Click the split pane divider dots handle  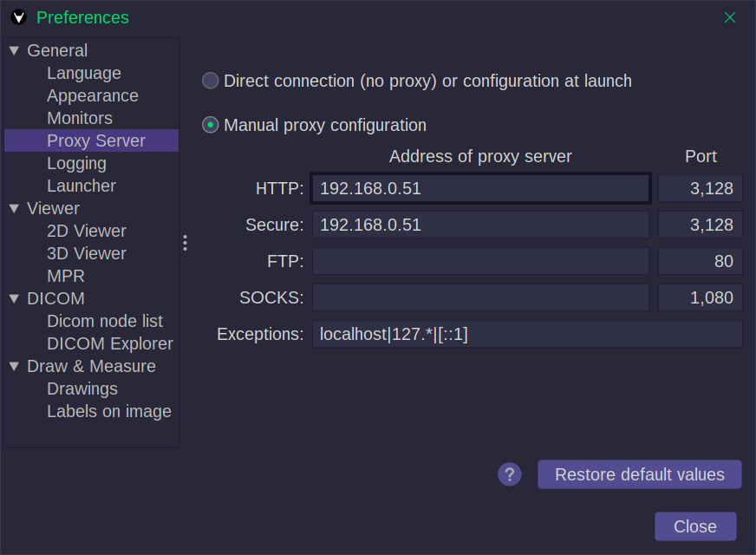click(186, 243)
